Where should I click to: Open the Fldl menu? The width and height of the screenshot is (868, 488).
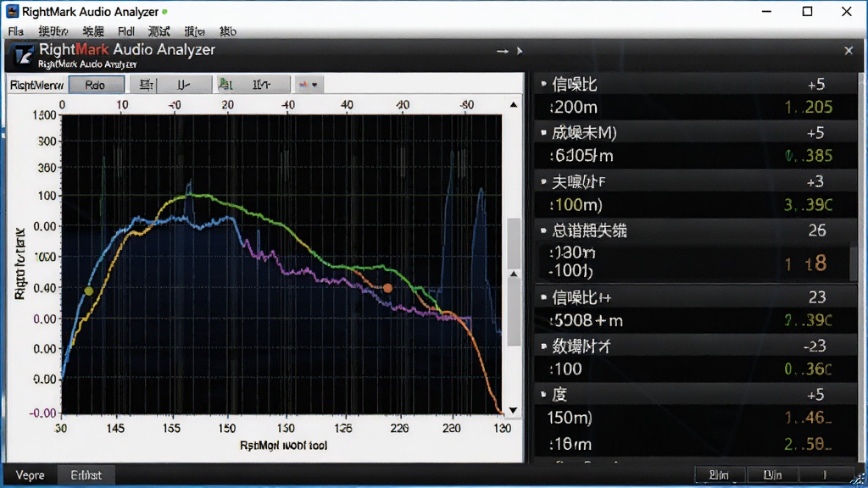pos(126,31)
